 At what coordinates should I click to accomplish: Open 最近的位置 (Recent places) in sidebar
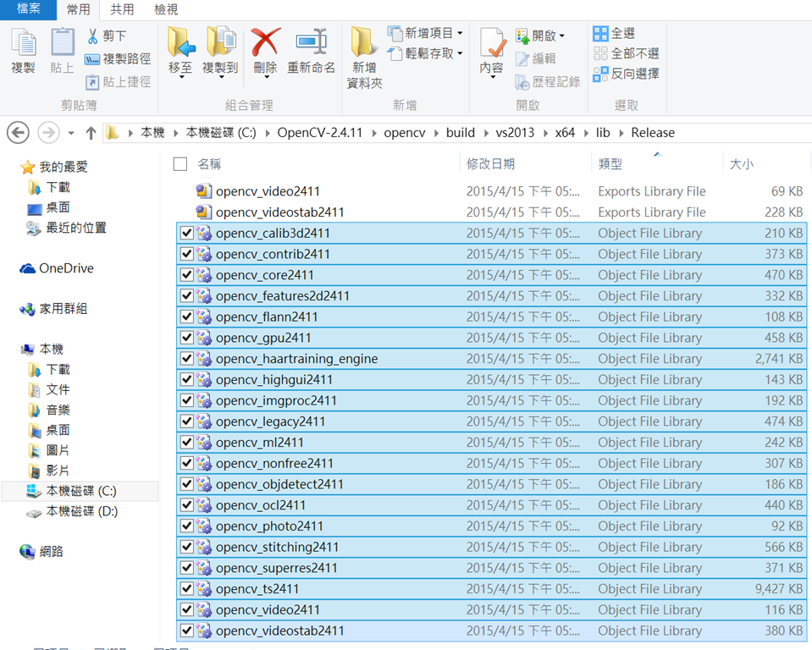(x=66, y=228)
